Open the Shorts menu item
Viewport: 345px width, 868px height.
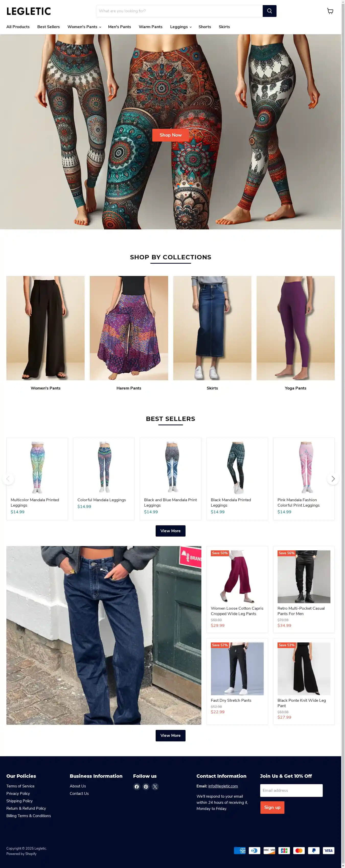(205, 27)
